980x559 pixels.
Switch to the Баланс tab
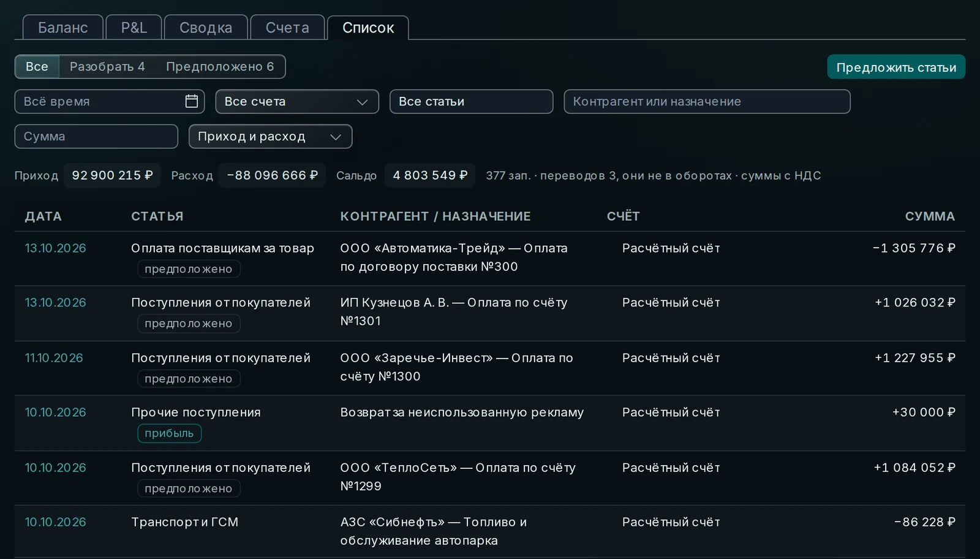click(63, 28)
